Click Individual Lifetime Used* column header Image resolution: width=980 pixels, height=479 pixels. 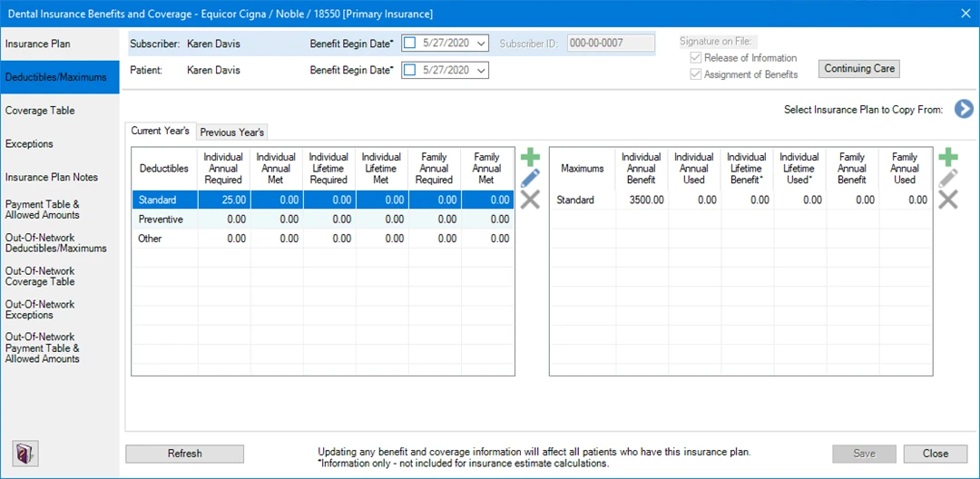tap(799, 169)
